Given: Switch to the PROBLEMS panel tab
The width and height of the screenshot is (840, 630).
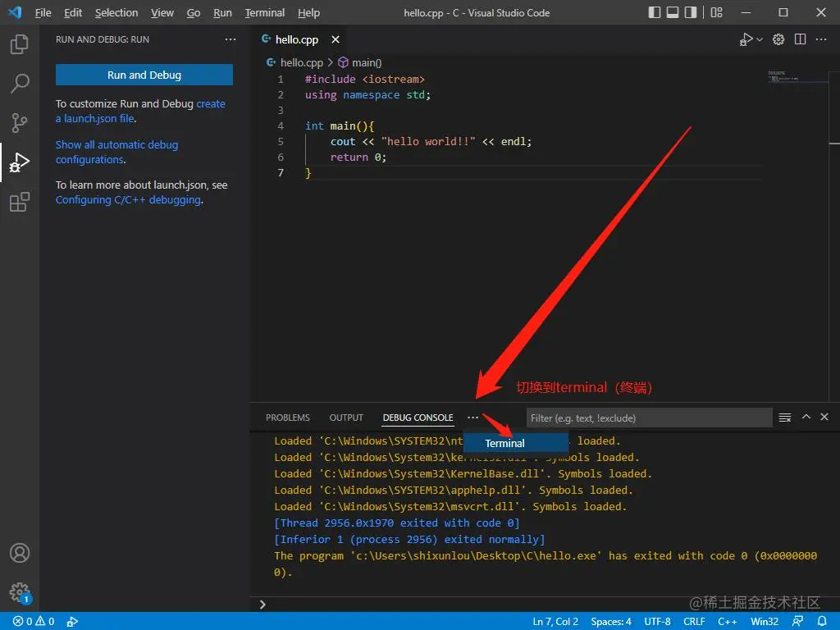Looking at the screenshot, I should click(x=288, y=418).
